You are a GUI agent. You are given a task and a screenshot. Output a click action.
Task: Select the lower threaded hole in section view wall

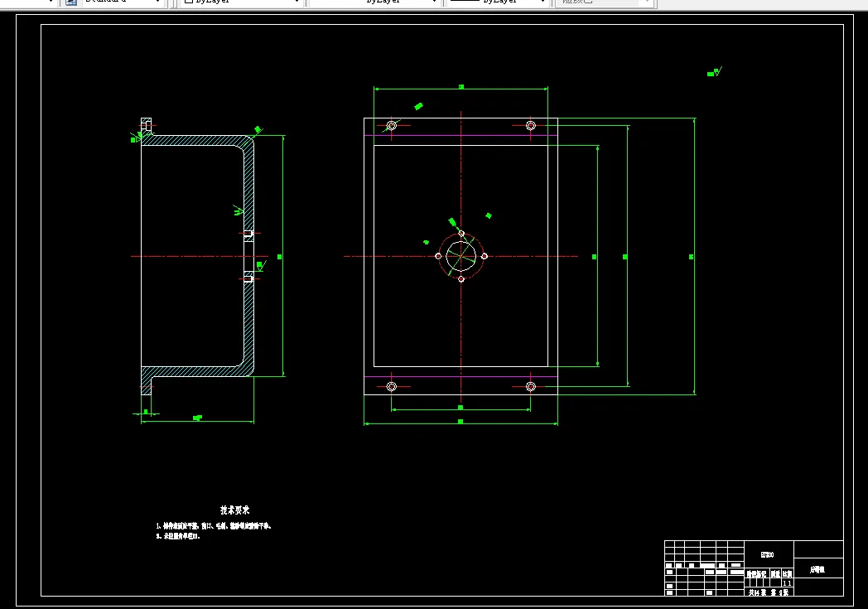[248, 279]
